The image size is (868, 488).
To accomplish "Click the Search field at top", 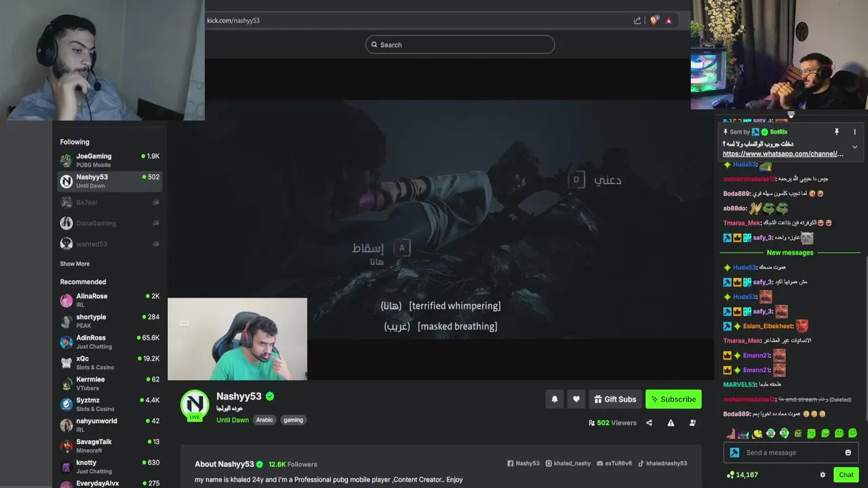I will click(x=460, y=45).
